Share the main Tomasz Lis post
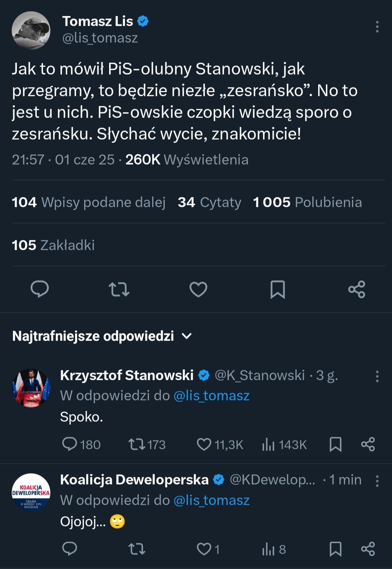392x569 pixels. click(x=357, y=289)
